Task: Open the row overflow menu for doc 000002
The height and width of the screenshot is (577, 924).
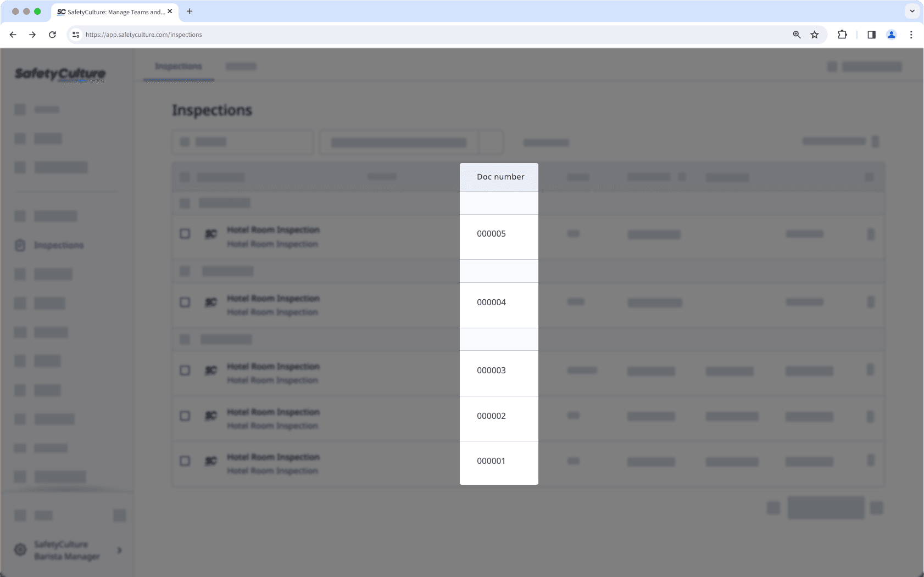Action: 870,416
